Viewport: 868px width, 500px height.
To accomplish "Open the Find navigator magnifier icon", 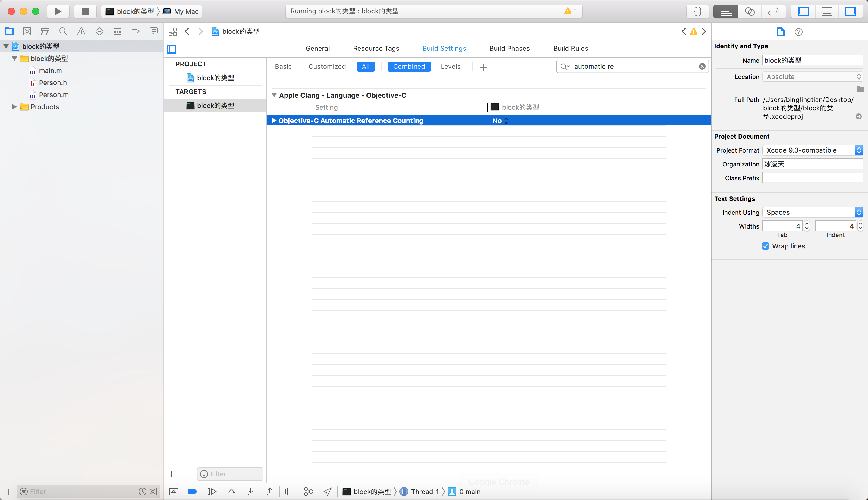I will [63, 32].
